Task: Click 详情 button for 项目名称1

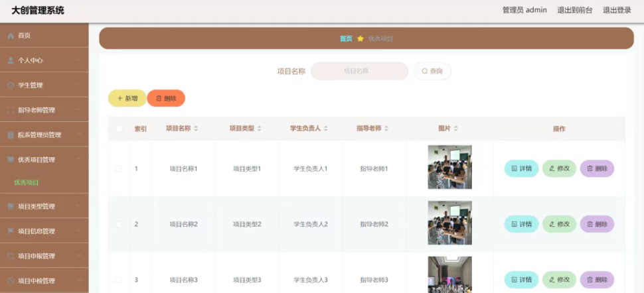Action: tap(522, 168)
